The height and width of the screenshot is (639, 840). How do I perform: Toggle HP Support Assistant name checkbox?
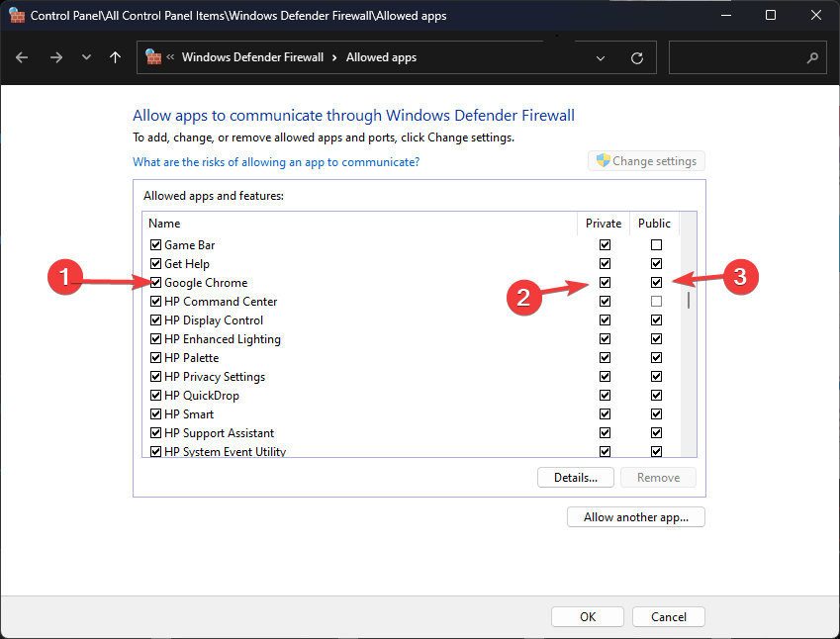click(155, 433)
